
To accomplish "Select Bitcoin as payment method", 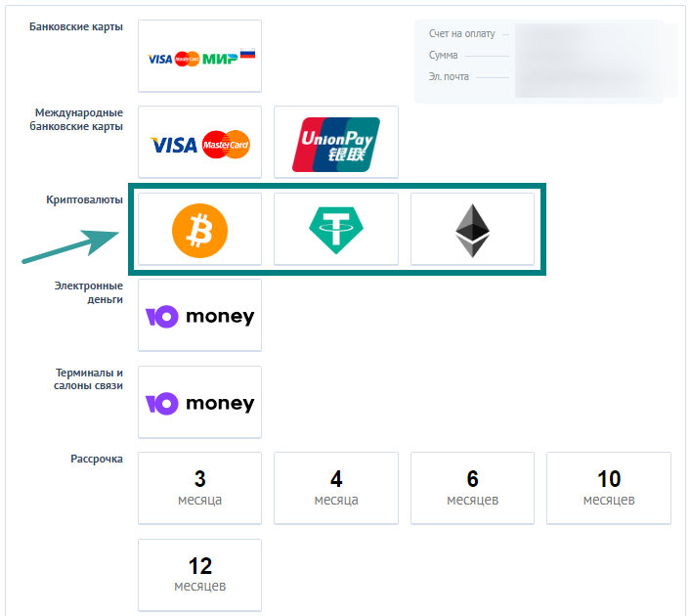I will [199, 230].
